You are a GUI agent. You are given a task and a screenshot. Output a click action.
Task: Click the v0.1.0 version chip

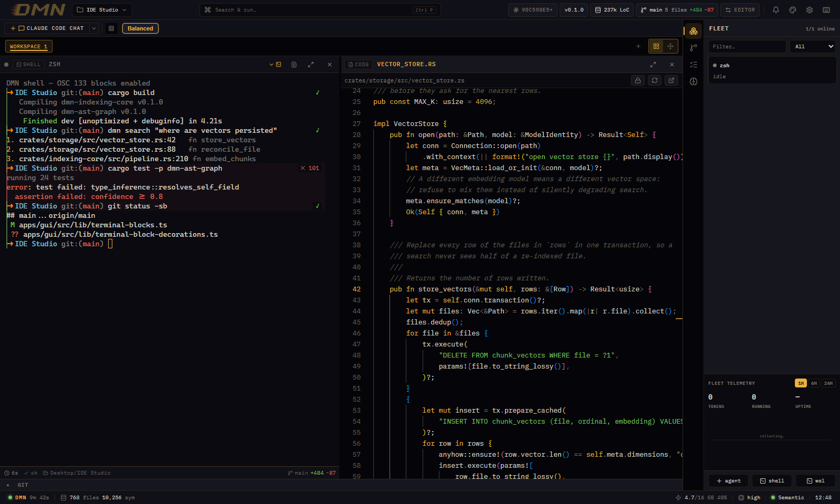click(x=574, y=10)
